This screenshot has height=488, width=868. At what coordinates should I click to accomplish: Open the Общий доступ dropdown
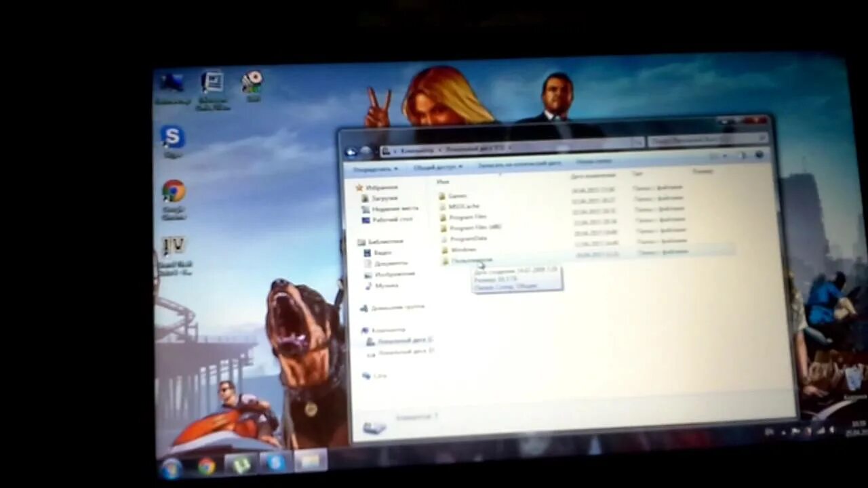point(437,167)
